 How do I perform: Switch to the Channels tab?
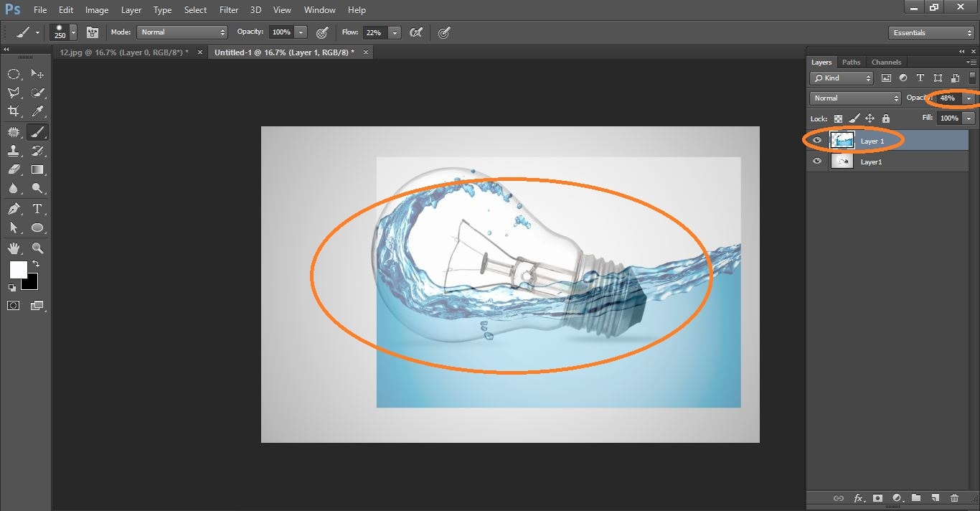point(886,62)
